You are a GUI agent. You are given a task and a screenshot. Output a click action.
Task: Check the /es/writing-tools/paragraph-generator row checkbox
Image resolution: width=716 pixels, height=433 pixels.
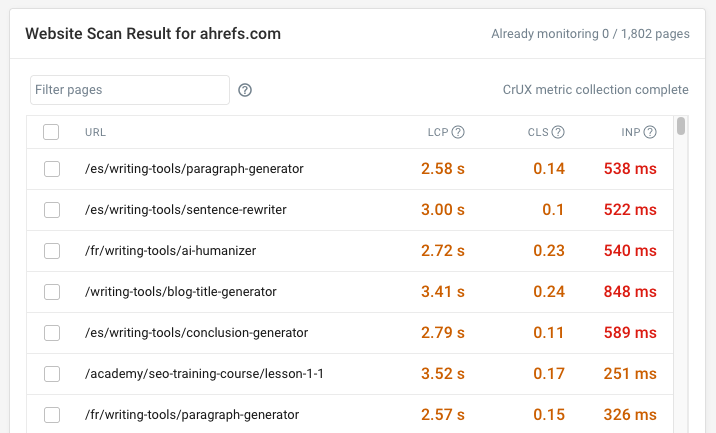(52, 169)
